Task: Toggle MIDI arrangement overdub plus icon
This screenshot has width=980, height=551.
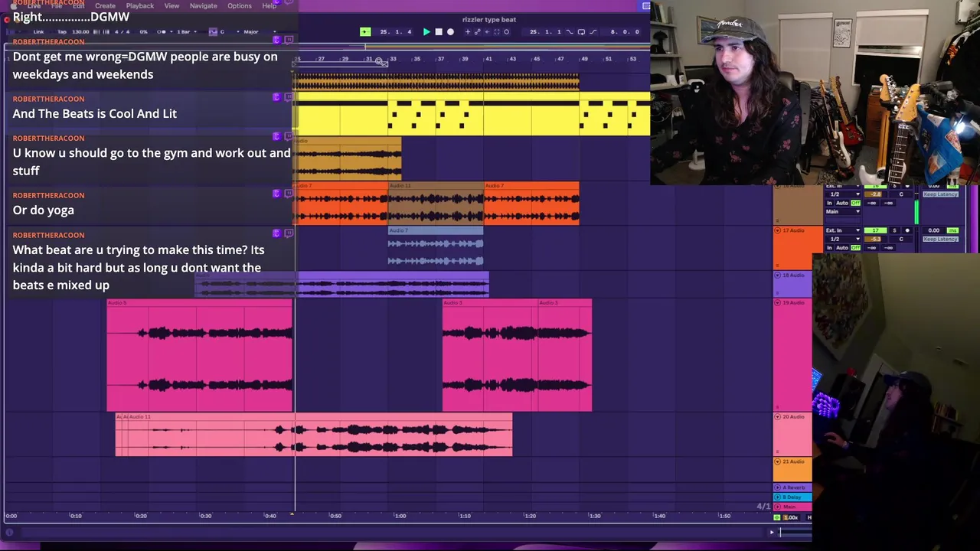Action: click(468, 31)
